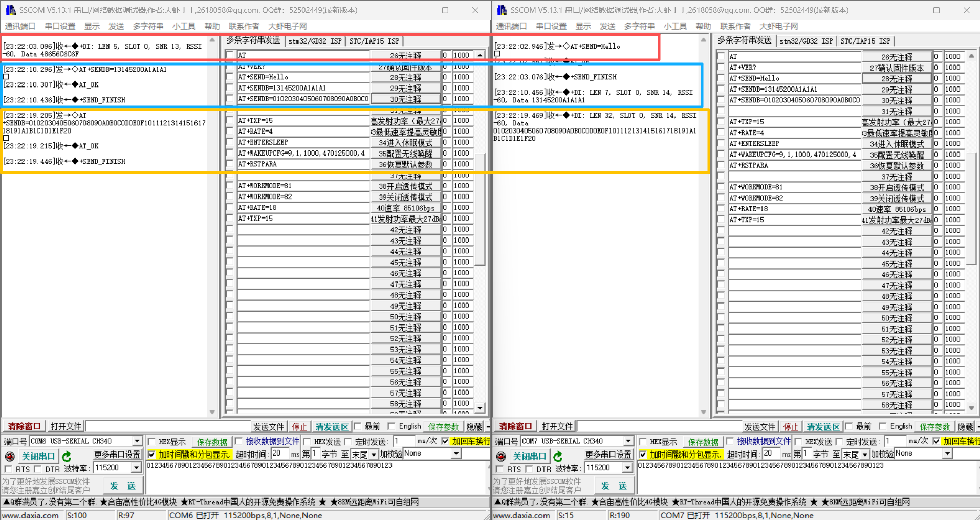Click SSCOM app icon in left title bar
The width and height of the screenshot is (980, 520).
point(10,10)
